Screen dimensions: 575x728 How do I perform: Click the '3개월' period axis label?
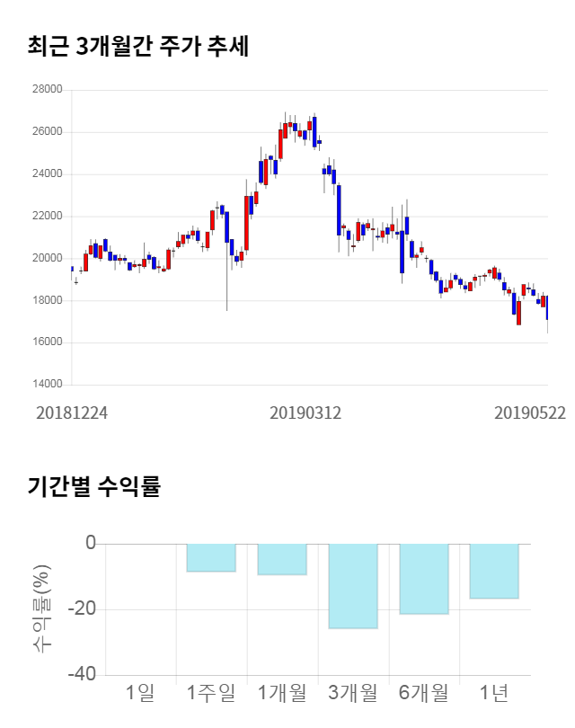pyautogui.click(x=353, y=693)
